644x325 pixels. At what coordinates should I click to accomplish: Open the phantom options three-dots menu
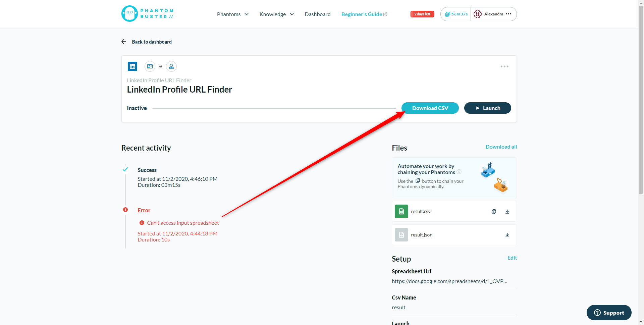(x=504, y=66)
